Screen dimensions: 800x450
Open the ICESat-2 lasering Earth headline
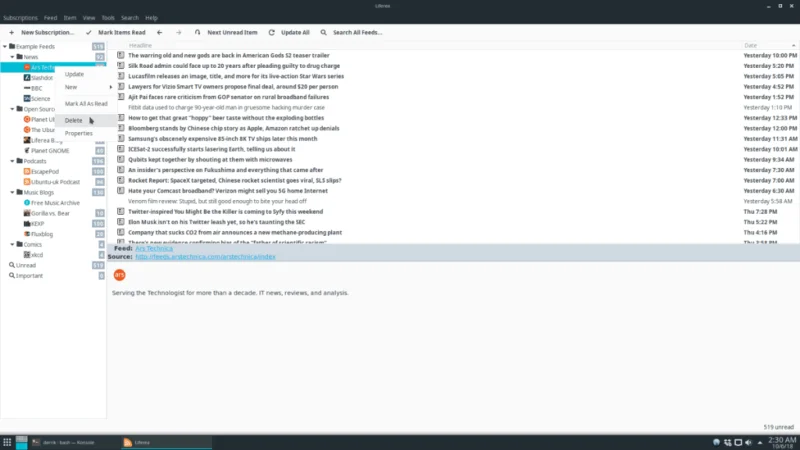click(212, 149)
